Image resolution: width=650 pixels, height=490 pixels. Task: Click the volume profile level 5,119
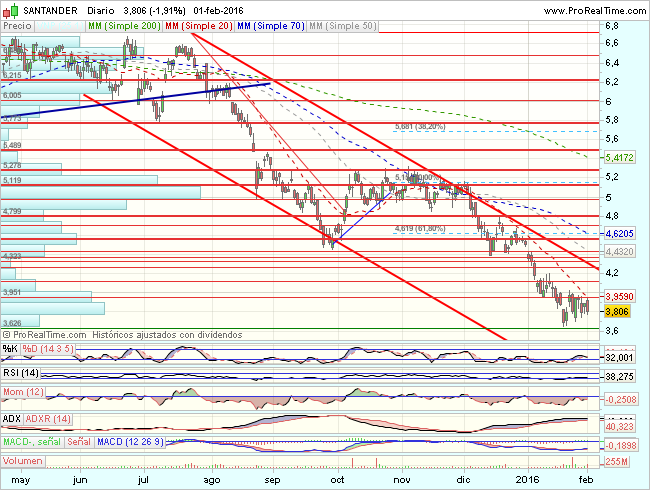12,180
